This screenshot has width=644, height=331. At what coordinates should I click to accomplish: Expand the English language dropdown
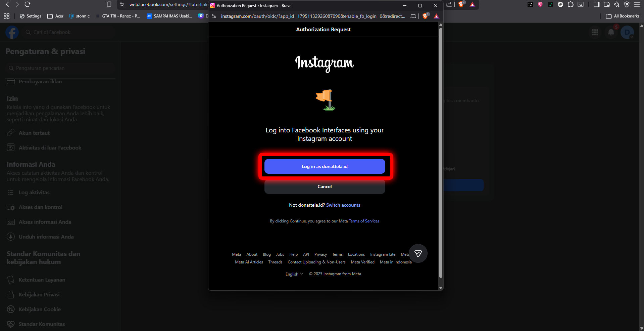[x=294, y=274]
